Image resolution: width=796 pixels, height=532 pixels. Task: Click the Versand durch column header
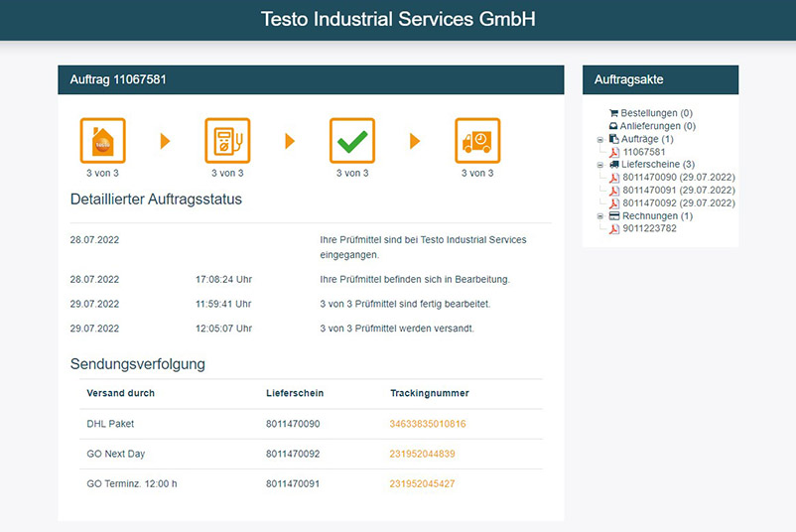(120, 393)
